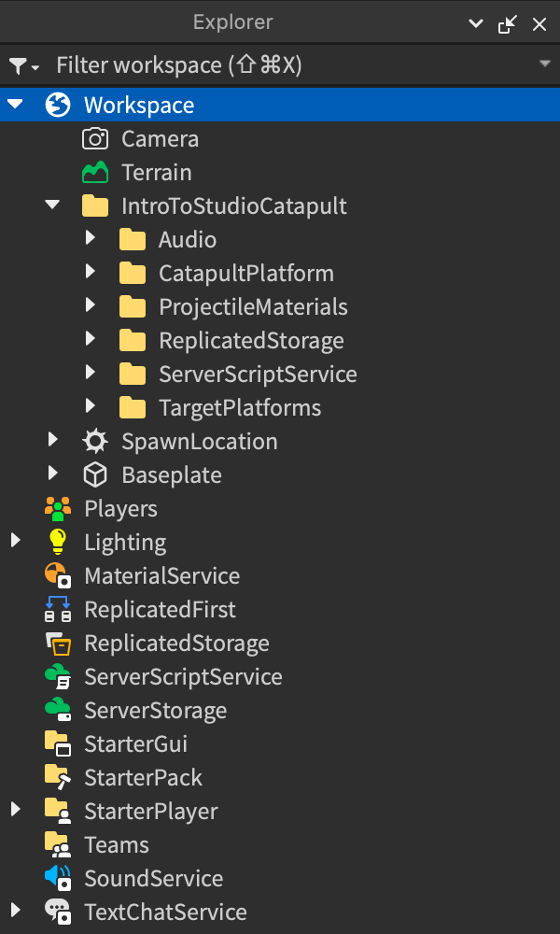This screenshot has height=934, width=560.
Task: Click the SpawnLocation gear icon
Action: tap(95, 442)
